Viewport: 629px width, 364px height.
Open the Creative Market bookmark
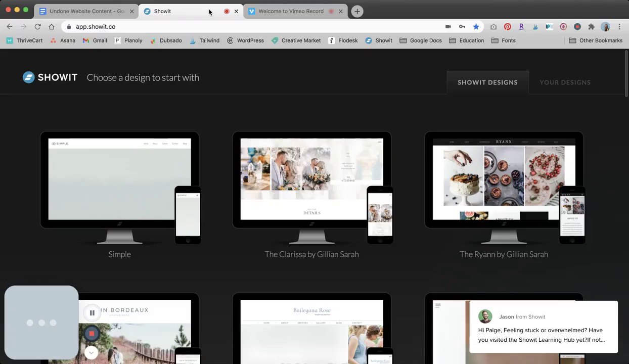pyautogui.click(x=296, y=40)
